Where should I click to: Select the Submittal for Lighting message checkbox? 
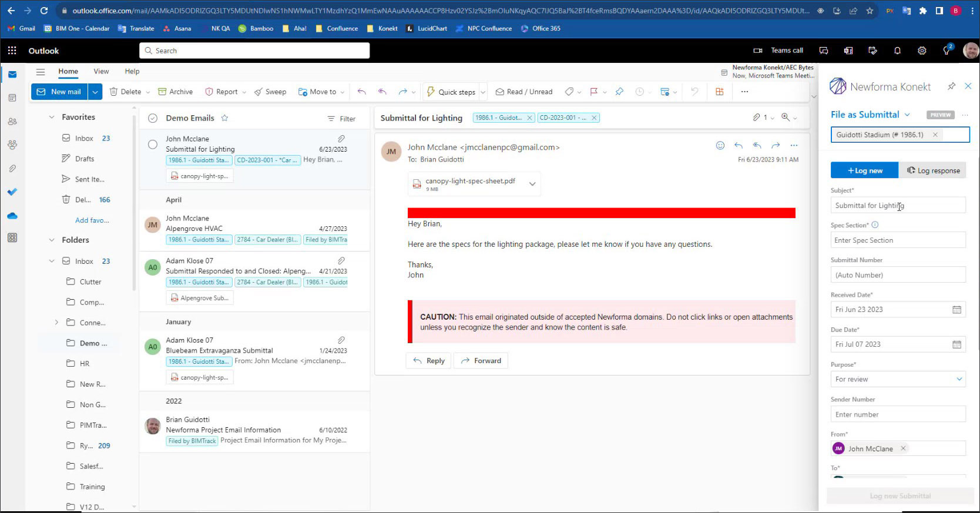point(153,145)
